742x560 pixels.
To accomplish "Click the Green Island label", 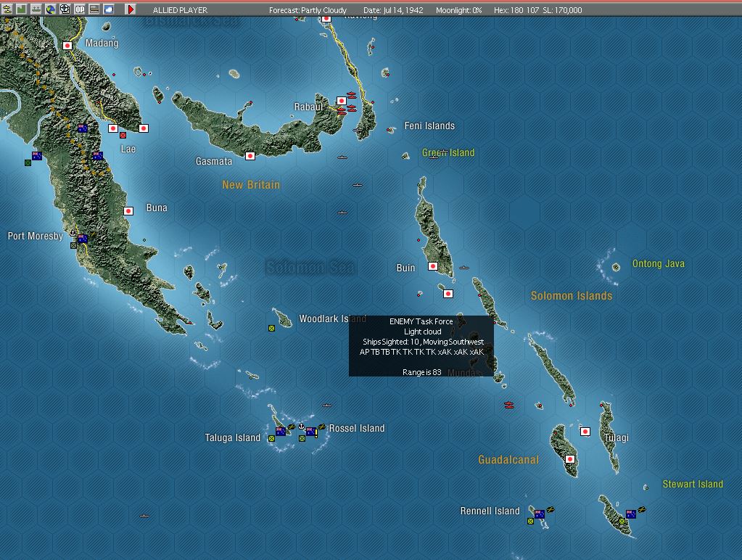I will [448, 152].
